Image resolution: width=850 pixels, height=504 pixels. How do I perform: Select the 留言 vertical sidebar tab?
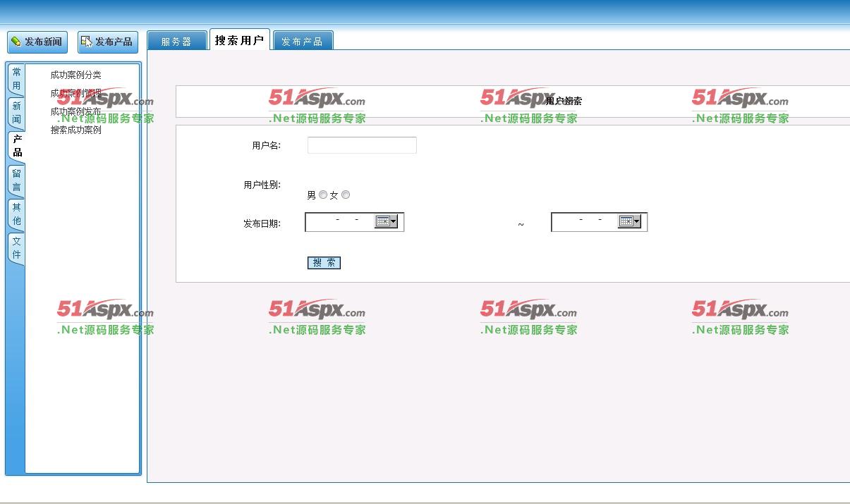16,180
